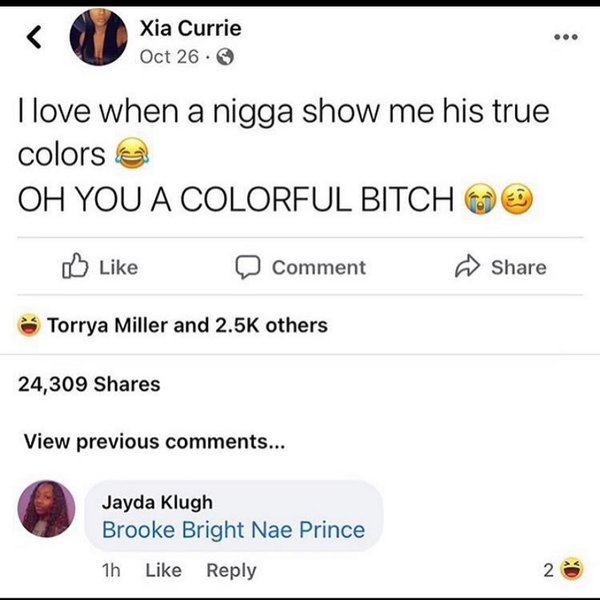Open Jayda Klugh's name in comment
Image resolution: width=600 pixels, height=600 pixels.
tap(157, 502)
